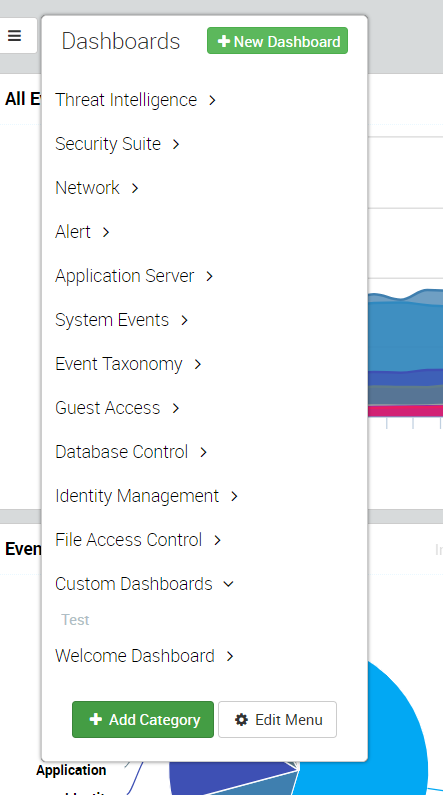The image size is (443, 795).
Task: Select the Custom Dashboards menu entry
Action: click(x=134, y=584)
